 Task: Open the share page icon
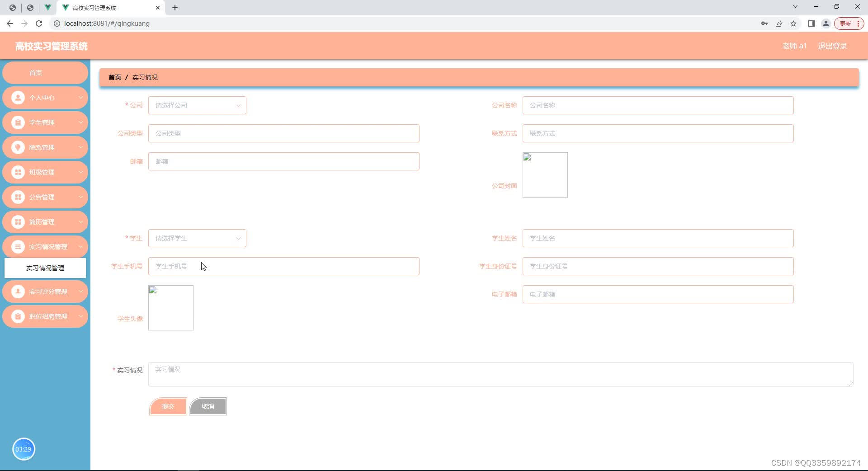pos(779,24)
